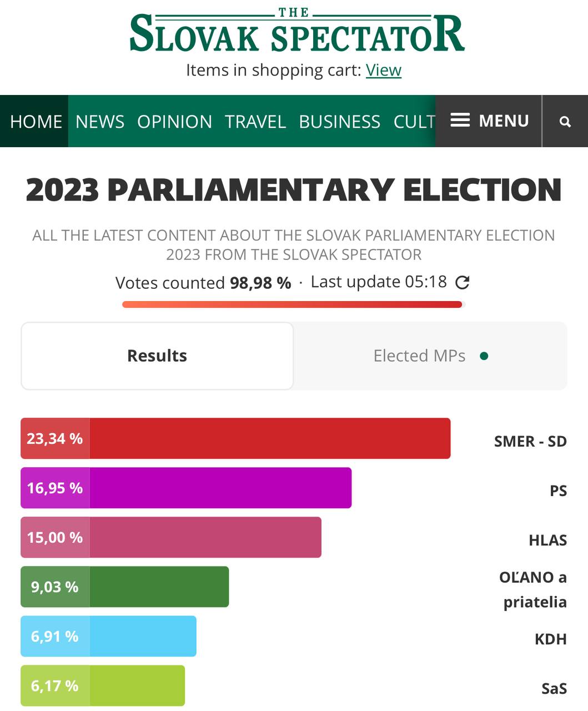The height and width of the screenshot is (711, 588).
Task: Open the BUSINESS section
Action: point(340,122)
